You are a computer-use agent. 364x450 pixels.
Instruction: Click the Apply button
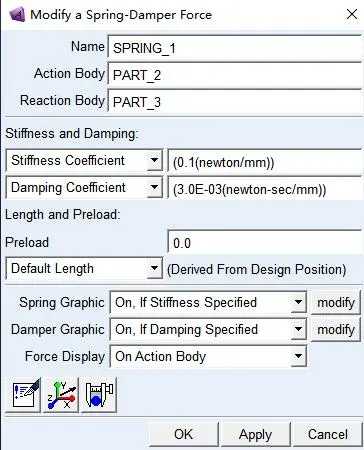click(256, 434)
